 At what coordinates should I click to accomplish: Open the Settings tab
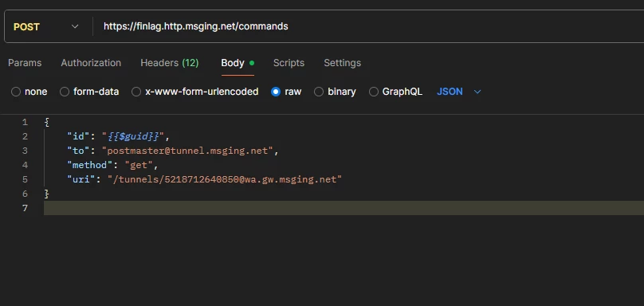pos(342,63)
